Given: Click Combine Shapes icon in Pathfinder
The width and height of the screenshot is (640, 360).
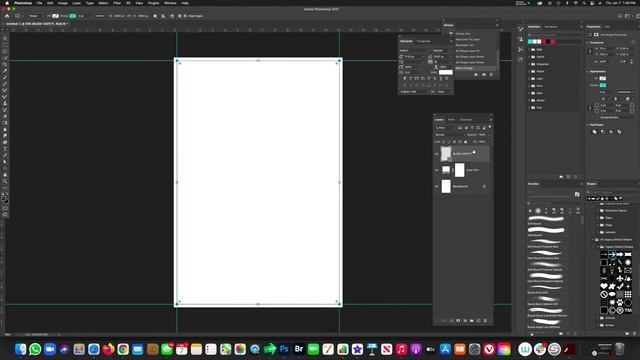Looking at the screenshot, I should click(594, 132).
